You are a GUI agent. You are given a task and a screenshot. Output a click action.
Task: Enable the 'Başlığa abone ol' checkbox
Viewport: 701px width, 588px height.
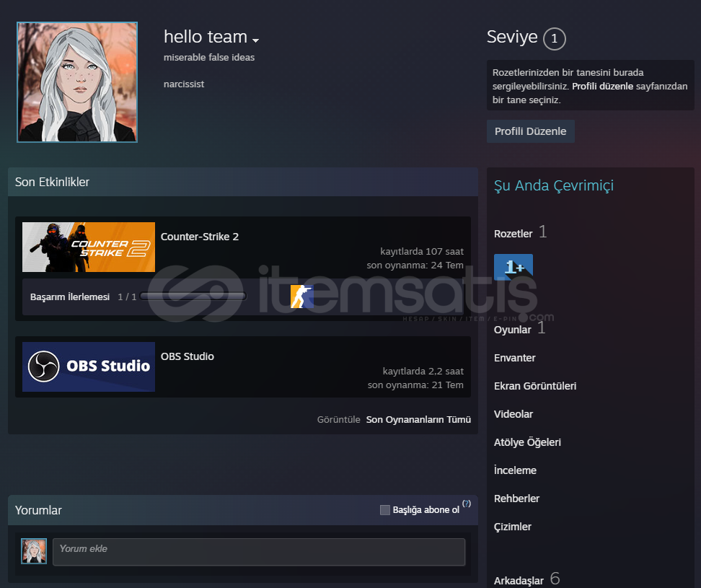pyautogui.click(x=385, y=510)
